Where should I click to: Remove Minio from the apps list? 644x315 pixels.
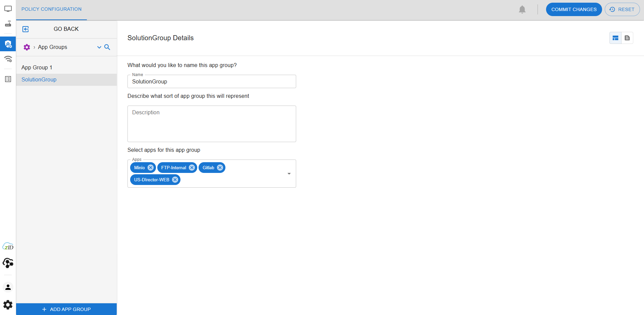[x=151, y=168]
